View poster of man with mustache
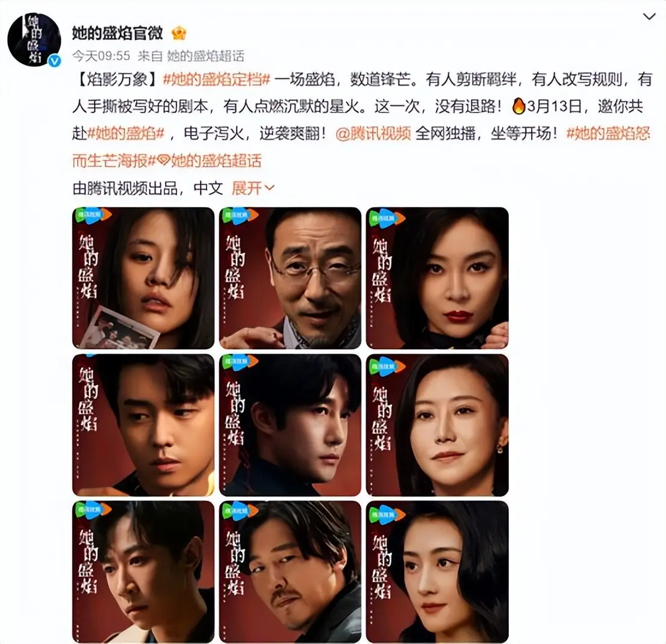Image resolution: width=666 pixels, height=644 pixels. (290, 572)
